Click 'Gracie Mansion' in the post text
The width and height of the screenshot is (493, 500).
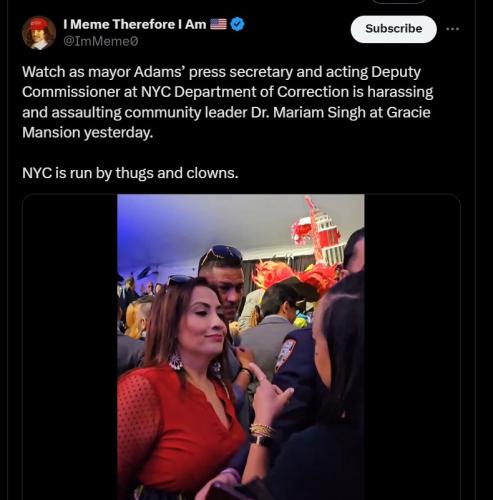pyautogui.click(x=226, y=122)
